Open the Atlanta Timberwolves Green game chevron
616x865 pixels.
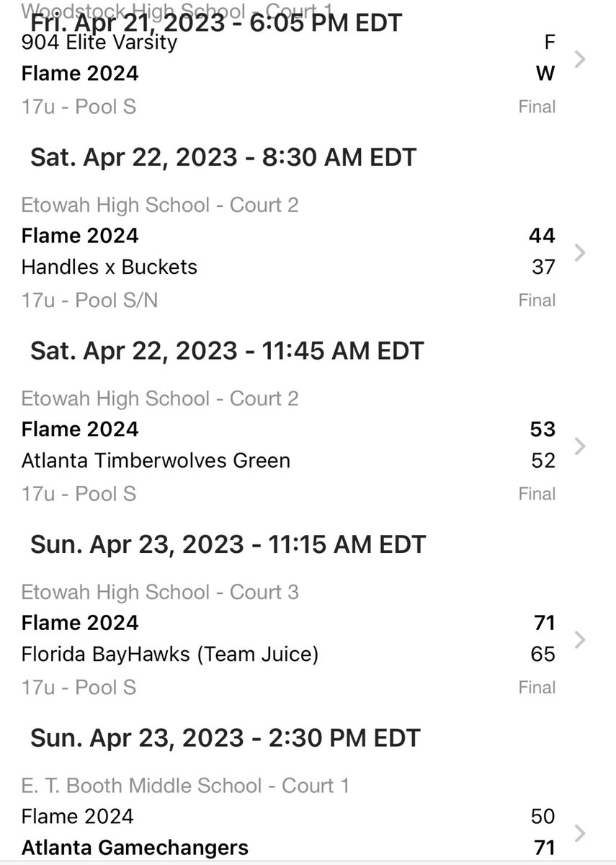tap(580, 446)
